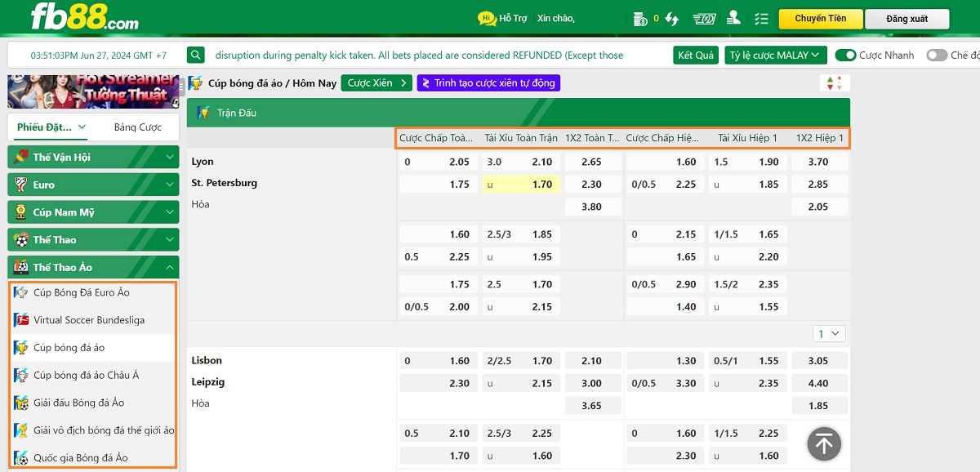Click the odds sorting arrows icon

[x=835, y=82]
